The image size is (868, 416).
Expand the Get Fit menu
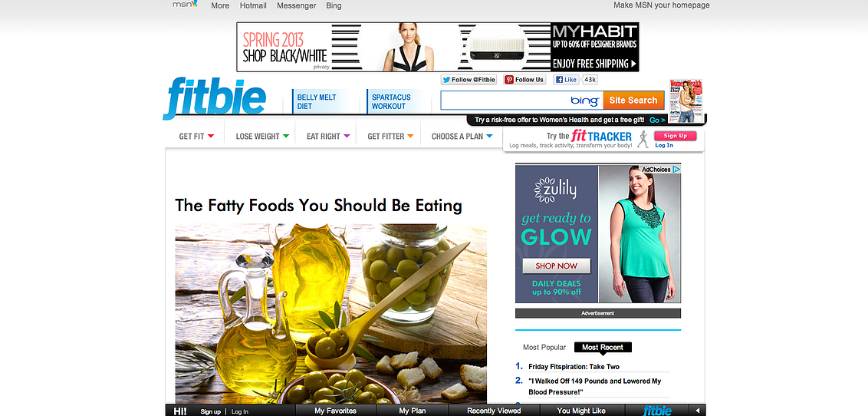(x=196, y=137)
